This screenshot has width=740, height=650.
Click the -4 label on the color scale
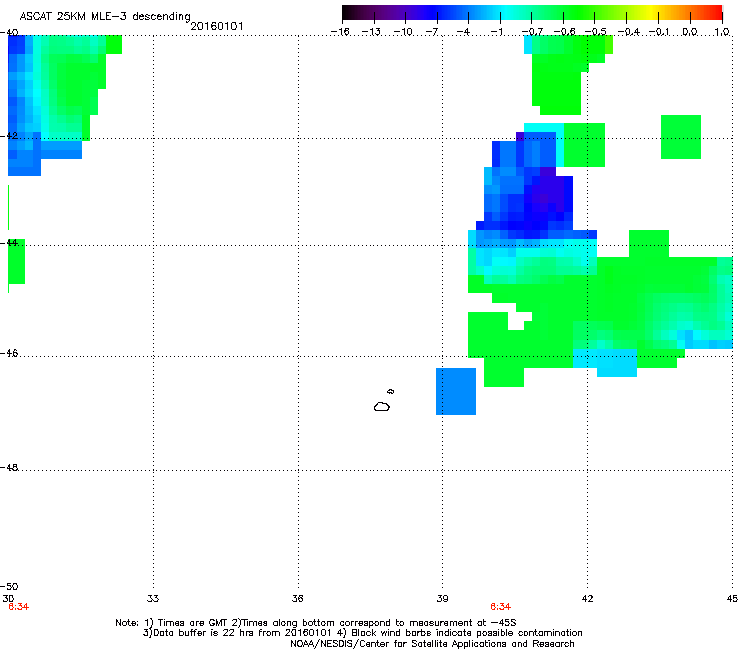tap(463, 32)
